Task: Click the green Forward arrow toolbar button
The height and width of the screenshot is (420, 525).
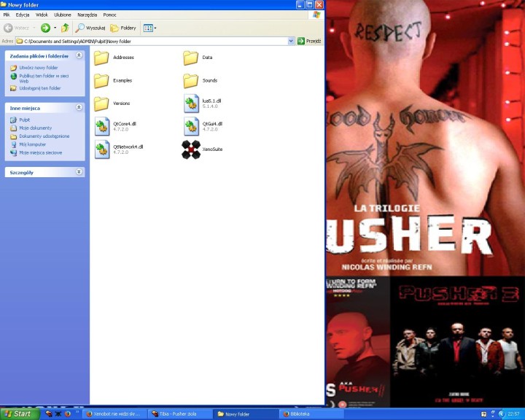Action: 45,28
